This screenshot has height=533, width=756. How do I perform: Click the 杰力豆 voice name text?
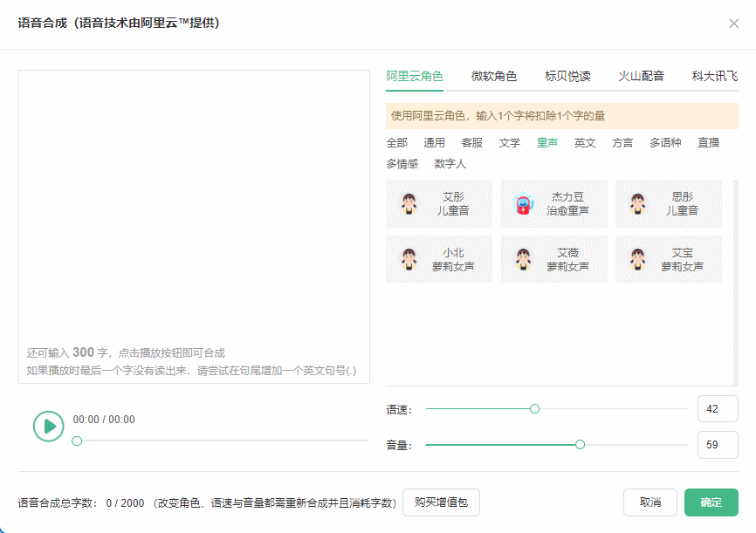[x=567, y=196]
